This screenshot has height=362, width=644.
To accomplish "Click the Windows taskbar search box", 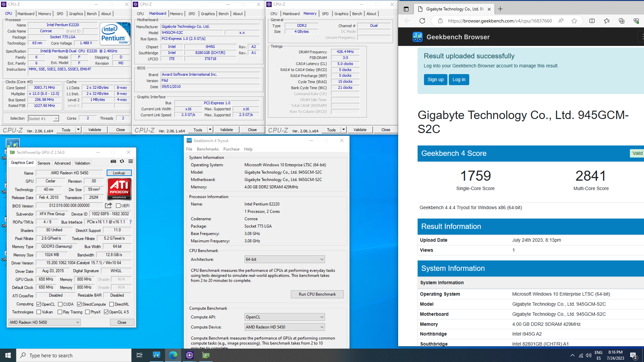I will [74, 355].
